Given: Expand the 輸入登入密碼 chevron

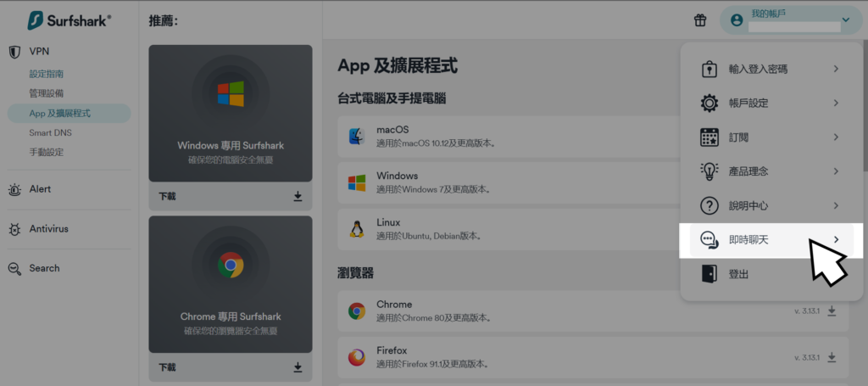Looking at the screenshot, I should [836, 69].
